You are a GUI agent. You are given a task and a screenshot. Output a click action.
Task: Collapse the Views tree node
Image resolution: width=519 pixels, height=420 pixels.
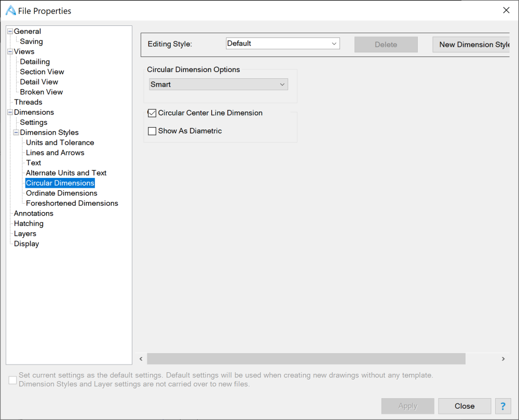[10, 52]
